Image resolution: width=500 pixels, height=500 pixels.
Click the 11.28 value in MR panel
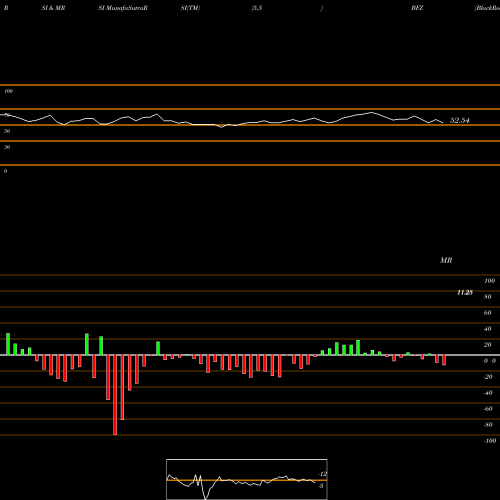coord(465,293)
